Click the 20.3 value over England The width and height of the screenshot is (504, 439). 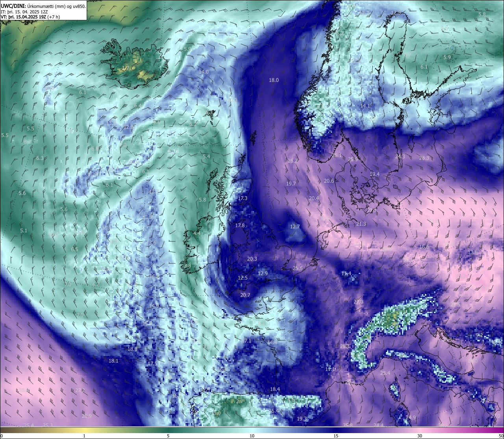252,259
